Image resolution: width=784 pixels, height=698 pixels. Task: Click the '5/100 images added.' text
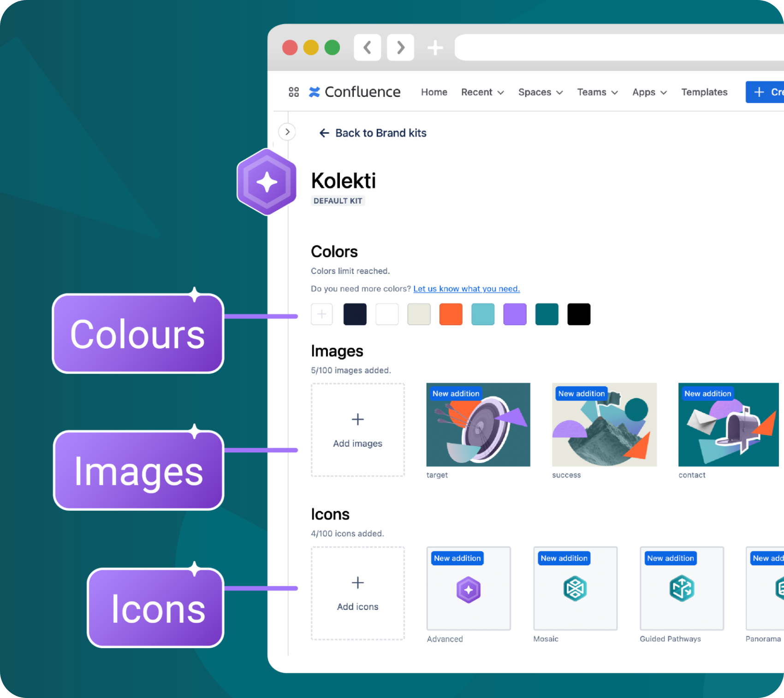pyautogui.click(x=351, y=370)
